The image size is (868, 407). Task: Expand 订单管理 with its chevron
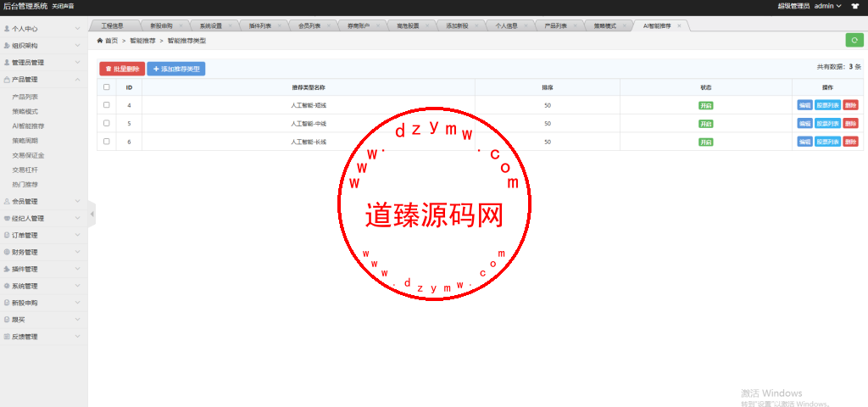(x=77, y=236)
